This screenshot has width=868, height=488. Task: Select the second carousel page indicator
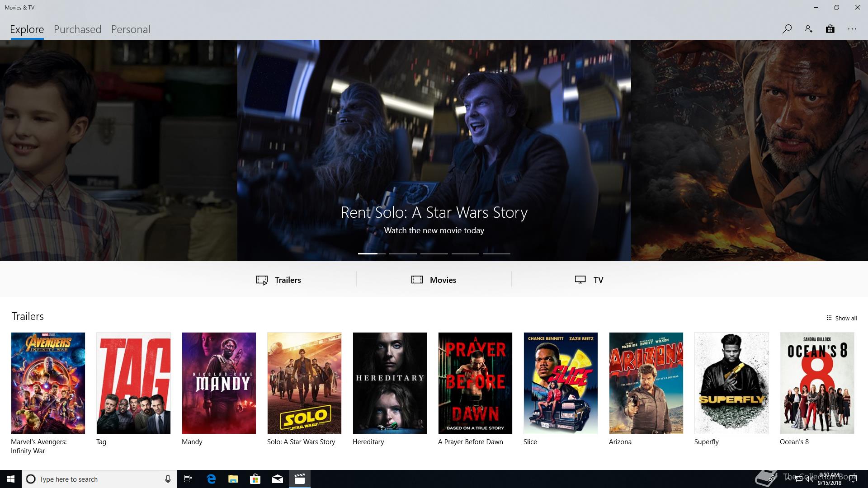pyautogui.click(x=403, y=253)
